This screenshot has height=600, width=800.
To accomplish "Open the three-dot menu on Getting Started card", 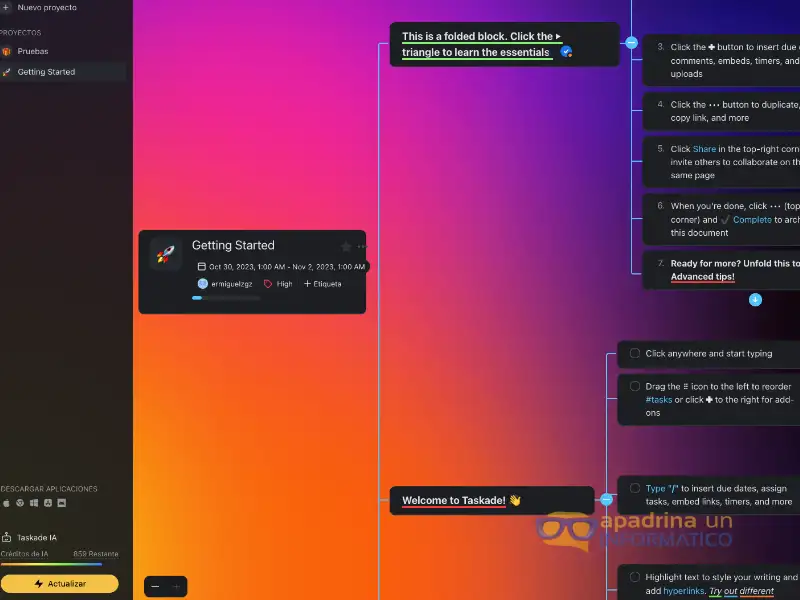I will tap(362, 247).
